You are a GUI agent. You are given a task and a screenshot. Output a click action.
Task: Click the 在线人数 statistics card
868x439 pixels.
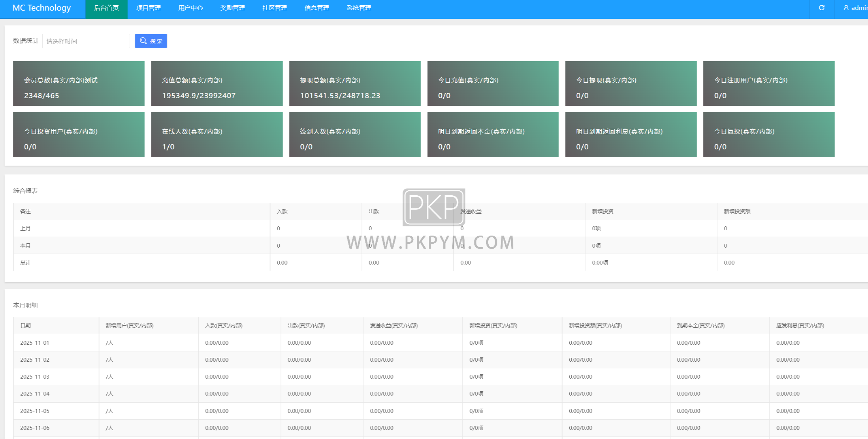[217, 135]
